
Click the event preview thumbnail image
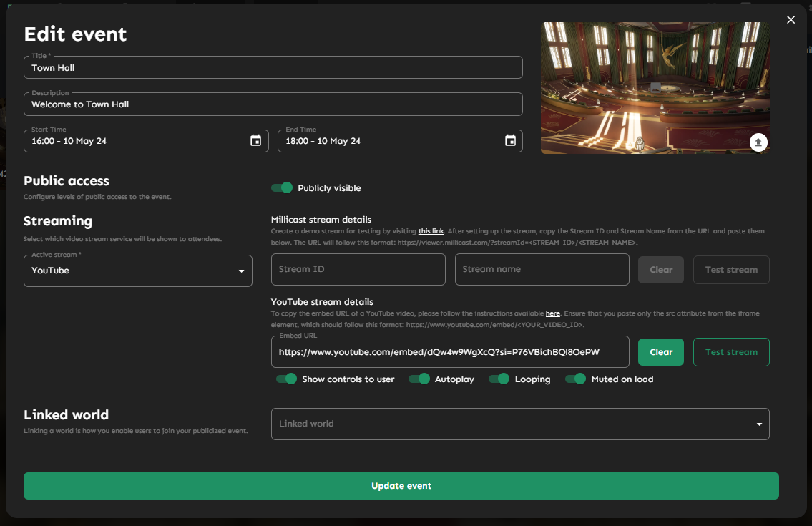[x=655, y=87]
